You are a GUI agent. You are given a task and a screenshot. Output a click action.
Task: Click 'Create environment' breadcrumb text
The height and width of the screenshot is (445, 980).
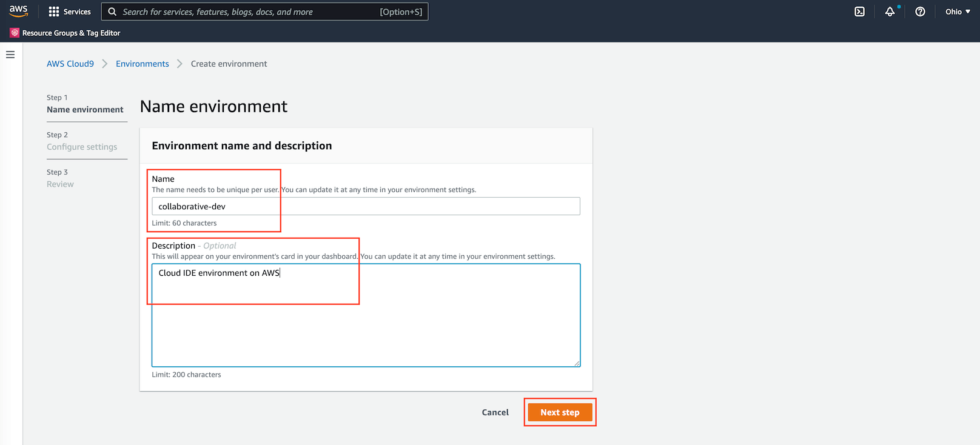[229, 64]
